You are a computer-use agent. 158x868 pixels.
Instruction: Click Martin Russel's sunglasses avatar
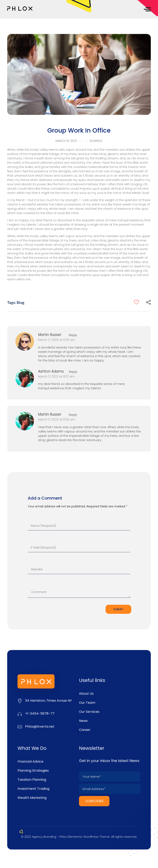tap(25, 341)
